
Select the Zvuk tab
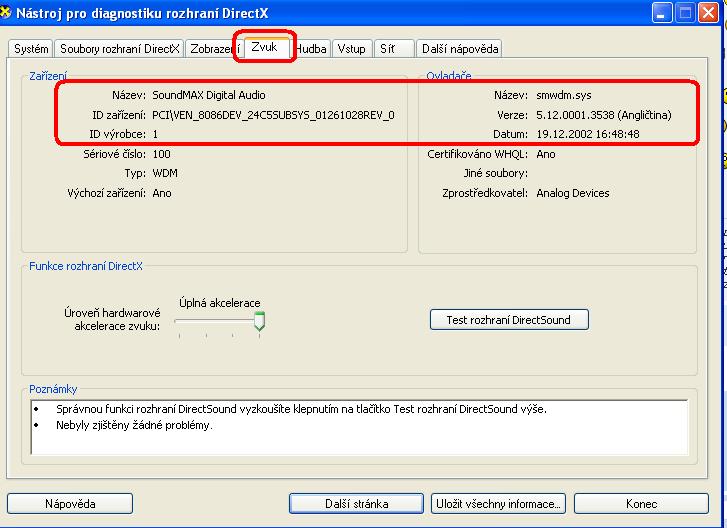[x=265, y=47]
